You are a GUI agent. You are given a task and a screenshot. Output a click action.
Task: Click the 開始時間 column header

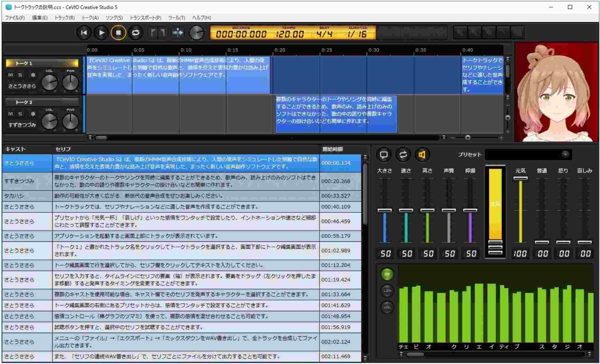click(340, 149)
